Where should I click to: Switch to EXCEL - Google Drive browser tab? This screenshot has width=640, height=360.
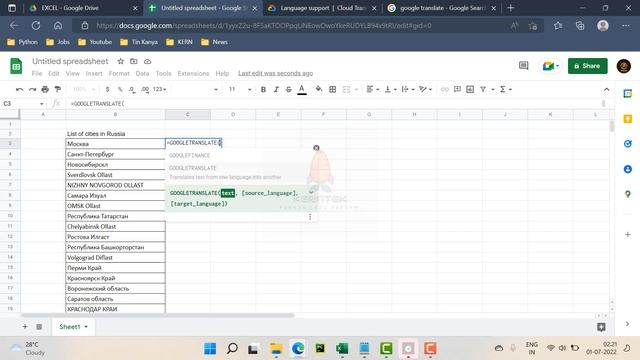coord(84,8)
